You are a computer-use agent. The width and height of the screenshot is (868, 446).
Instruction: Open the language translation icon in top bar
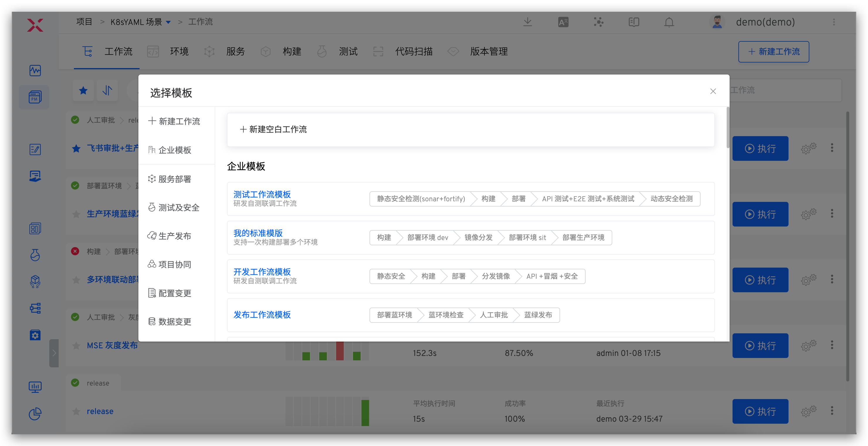(563, 22)
